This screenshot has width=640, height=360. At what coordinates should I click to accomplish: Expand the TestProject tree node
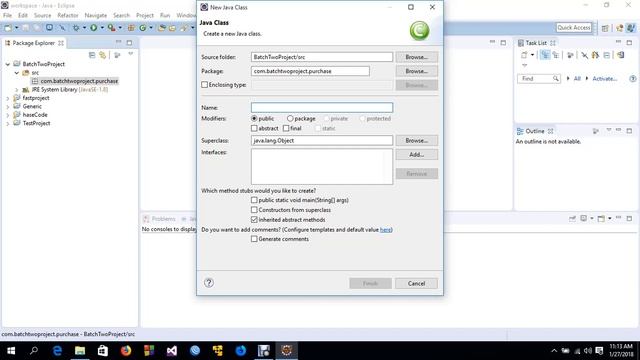click(x=8, y=123)
